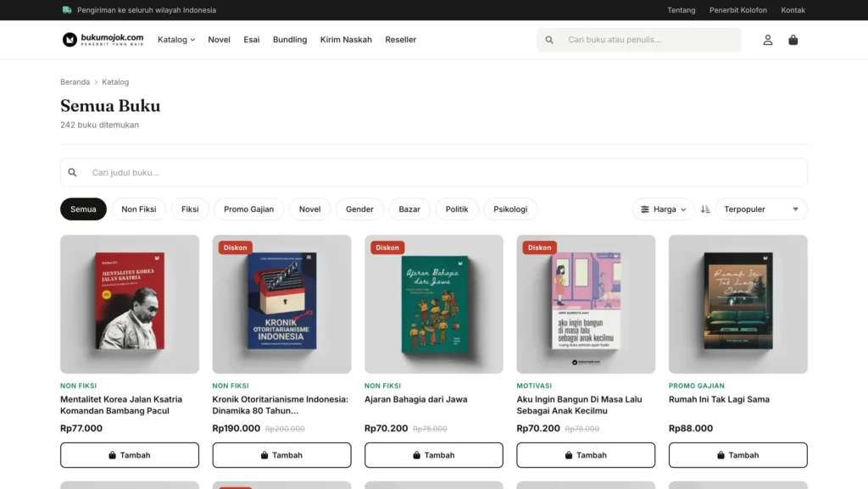Click the magnifier icon in header search
The height and width of the screenshot is (489, 868).
click(x=549, y=40)
